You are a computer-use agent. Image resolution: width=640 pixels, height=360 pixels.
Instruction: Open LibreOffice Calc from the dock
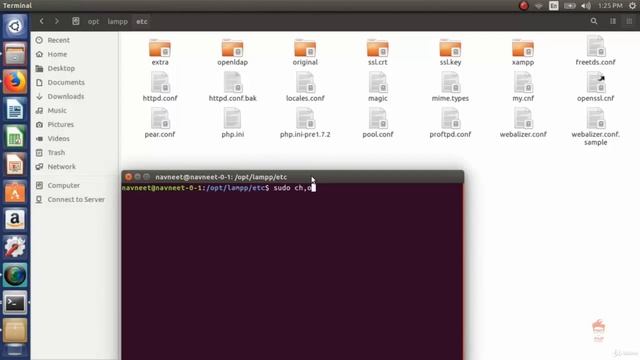coord(15,137)
